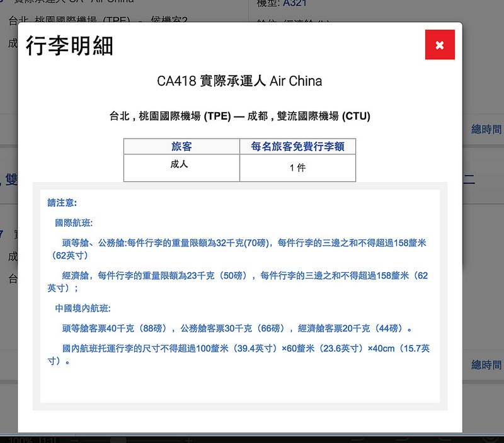Click the 行李明細 dialog title
504x443 pixels.
coord(69,46)
